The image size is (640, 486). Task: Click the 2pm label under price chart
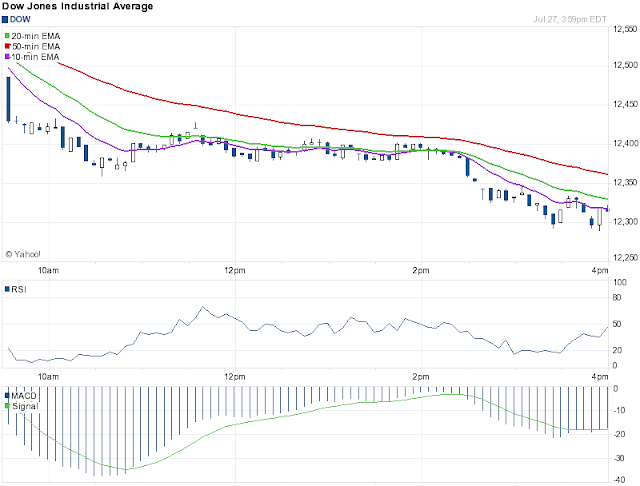(x=421, y=270)
